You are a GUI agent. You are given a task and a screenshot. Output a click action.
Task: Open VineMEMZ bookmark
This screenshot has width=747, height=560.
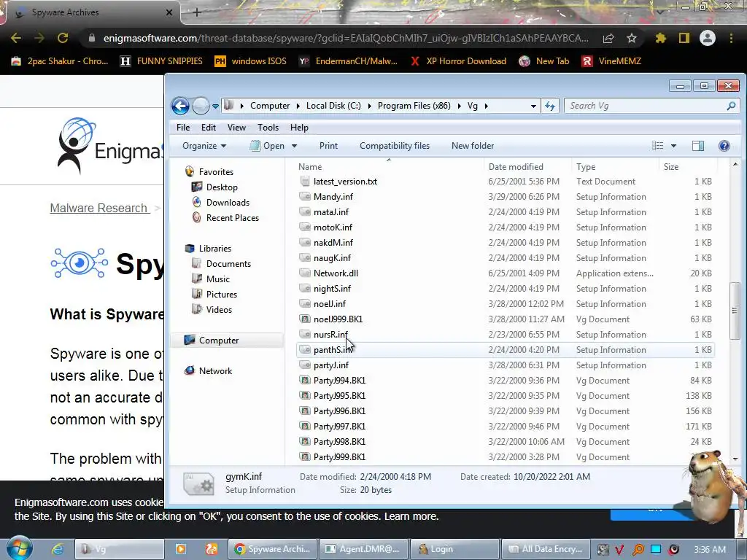[x=612, y=61]
